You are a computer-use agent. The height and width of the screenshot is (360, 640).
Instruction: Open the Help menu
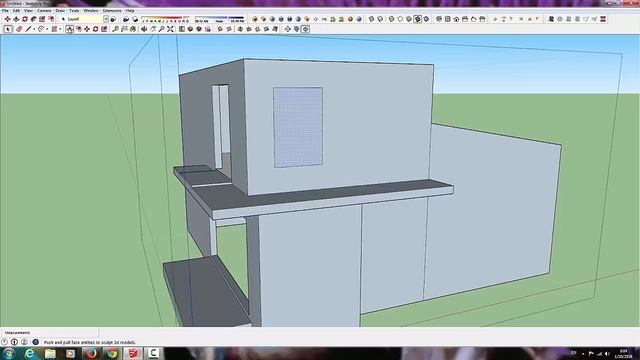tap(130, 11)
